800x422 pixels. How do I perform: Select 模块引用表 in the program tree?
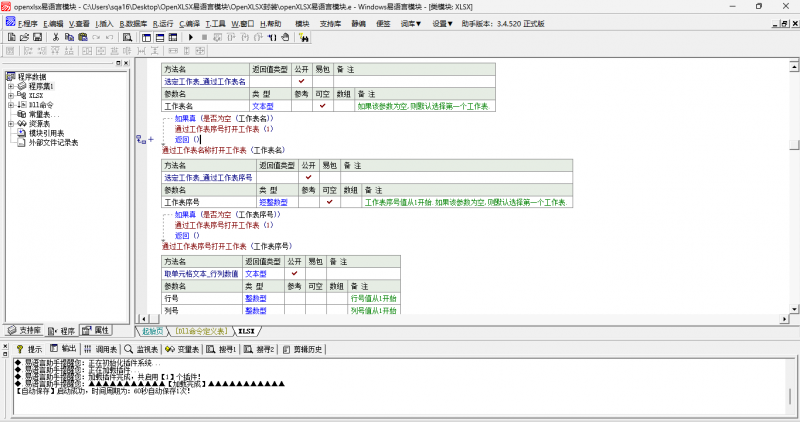click(48, 133)
